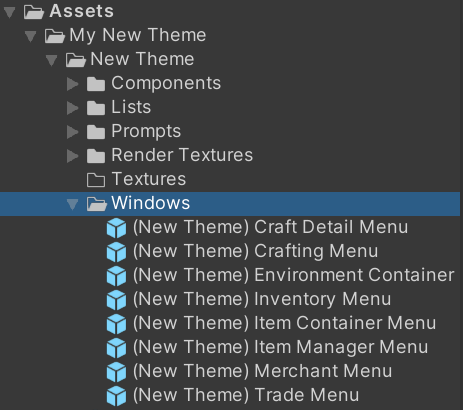Click the Trade Menu prefab cube icon

point(116,396)
